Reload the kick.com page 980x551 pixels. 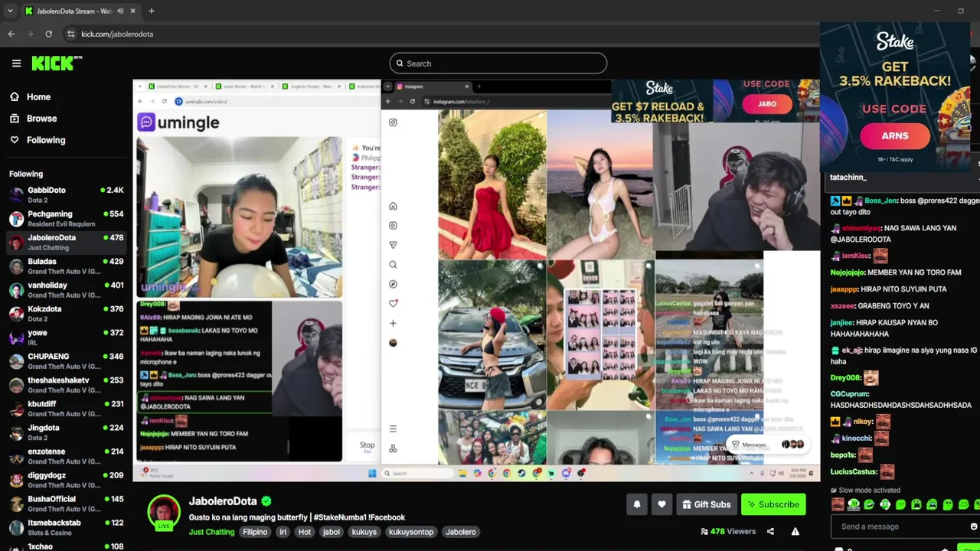[x=48, y=34]
